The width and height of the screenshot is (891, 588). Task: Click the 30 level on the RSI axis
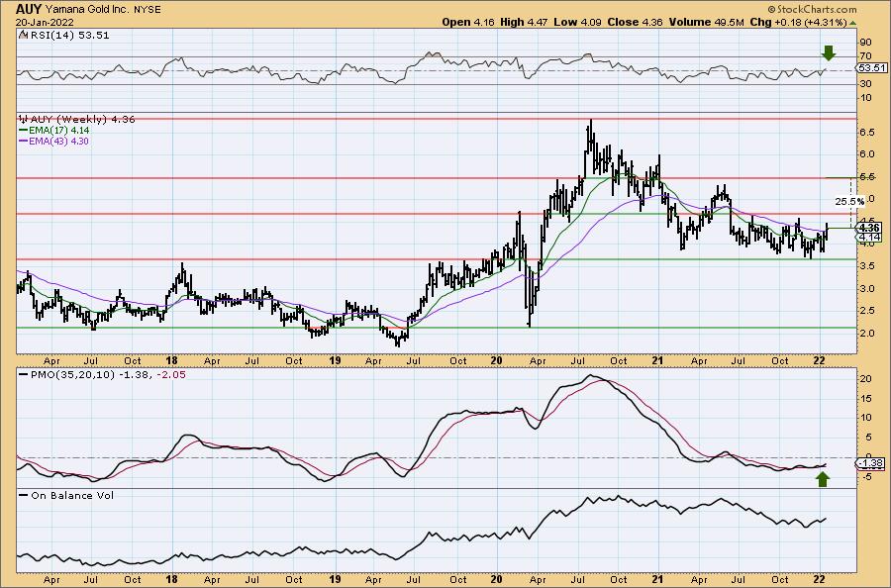coord(865,83)
